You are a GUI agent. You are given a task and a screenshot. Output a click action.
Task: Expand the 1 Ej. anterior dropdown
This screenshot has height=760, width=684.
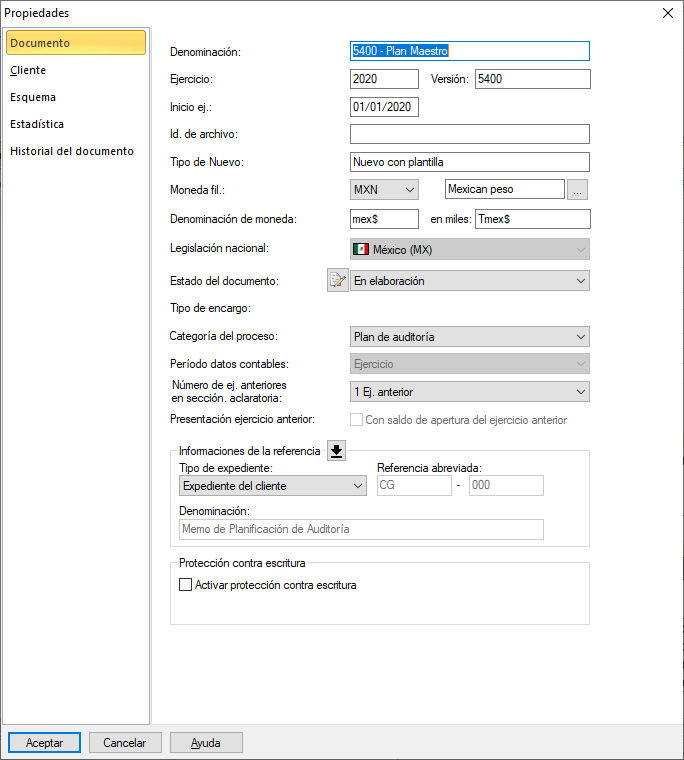click(x=470, y=392)
